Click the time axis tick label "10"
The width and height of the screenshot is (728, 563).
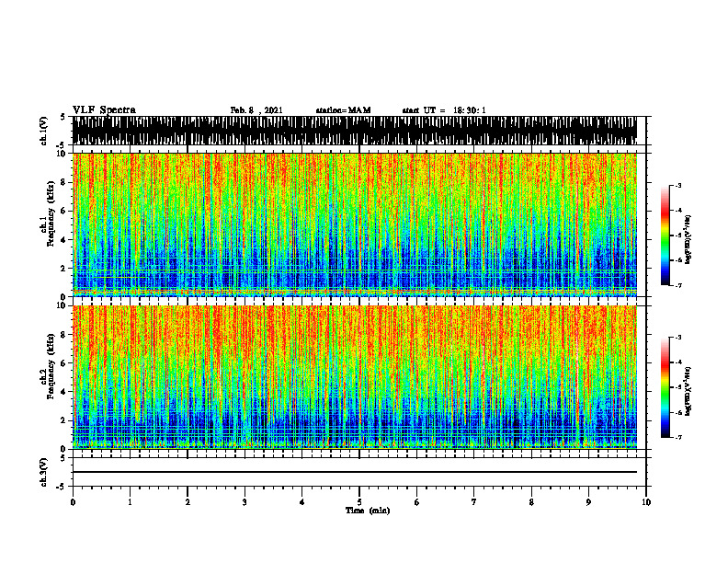click(646, 502)
